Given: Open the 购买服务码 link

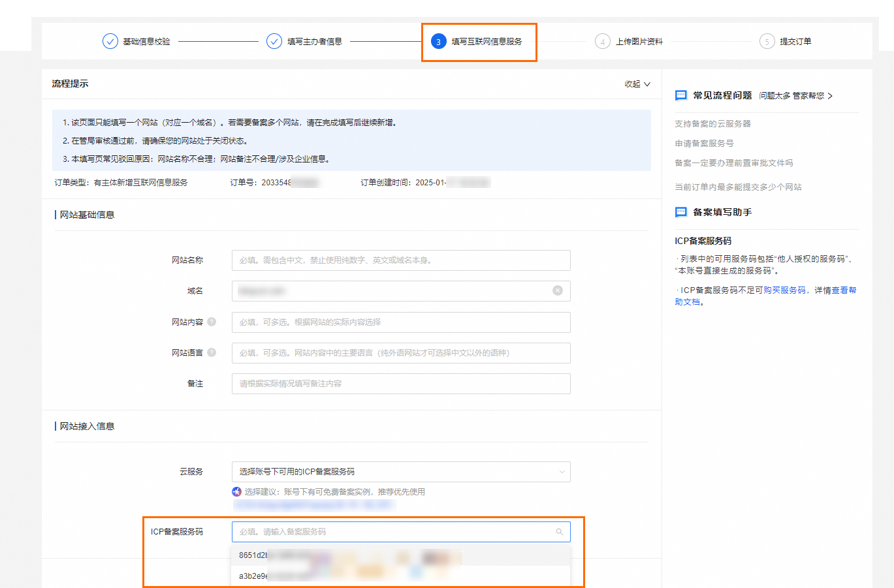Looking at the screenshot, I should (784, 290).
